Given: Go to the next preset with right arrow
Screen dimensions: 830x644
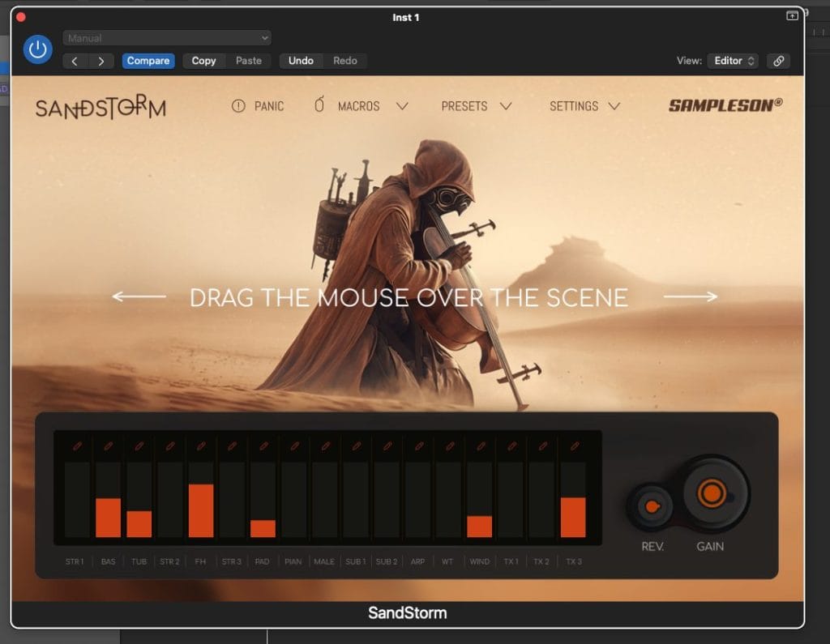Looking at the screenshot, I should coord(101,61).
